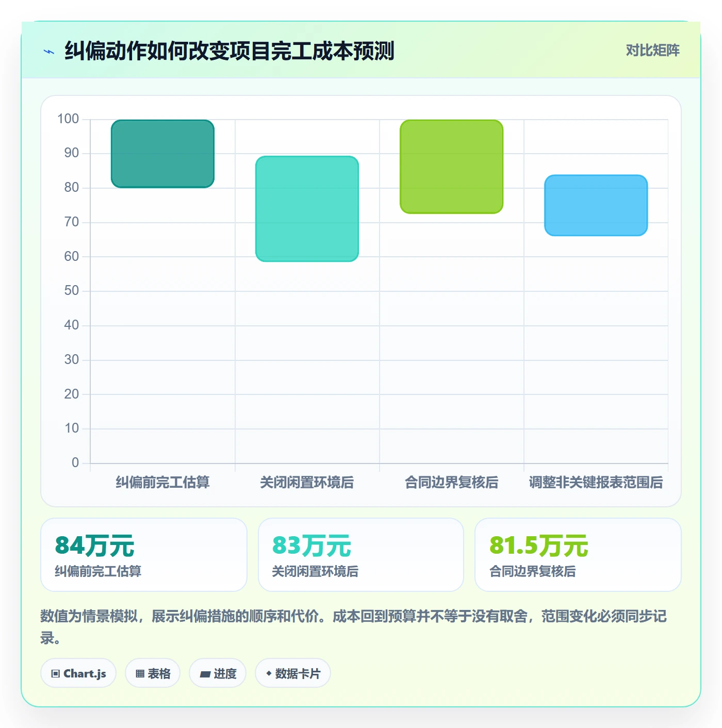Click the 对比矩阵 label in the header

(x=652, y=51)
